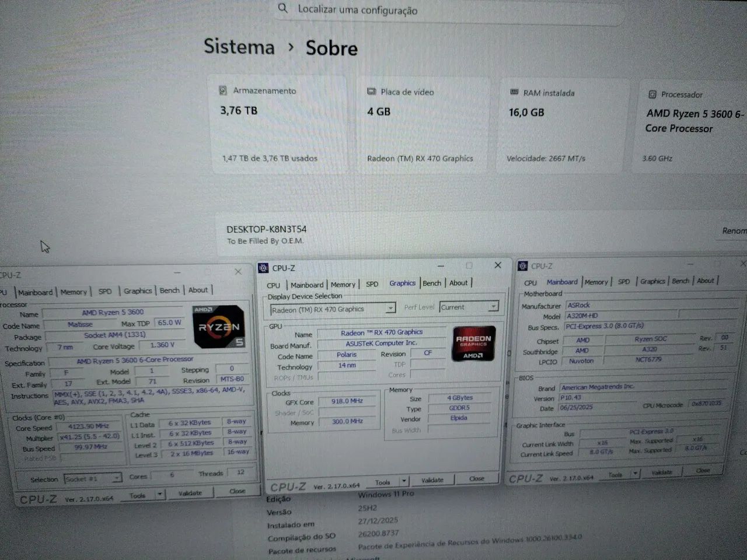Switch to CPU tab in middle CPU-Z

coord(274,285)
